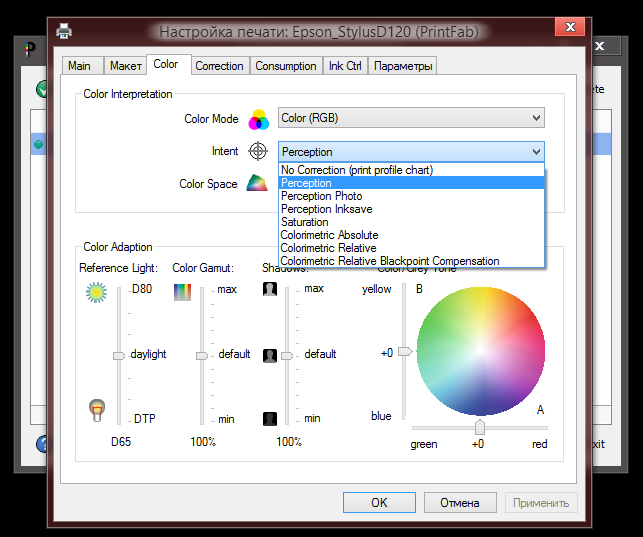Screen dimensions: 643x537
Task: Choose No Correction (print profile chart)
Action: pyautogui.click(x=411, y=170)
